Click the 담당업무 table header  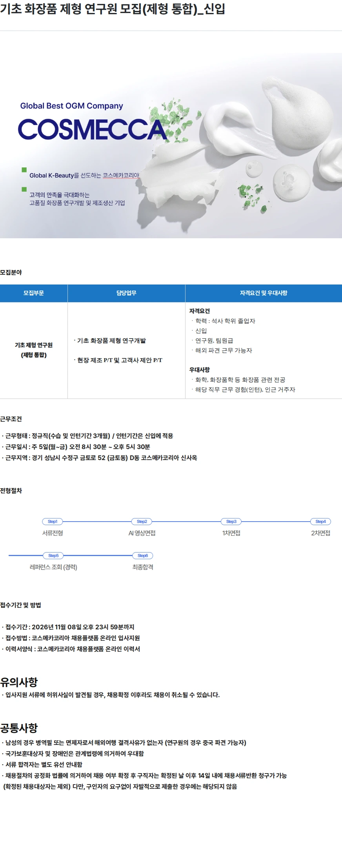126,293
